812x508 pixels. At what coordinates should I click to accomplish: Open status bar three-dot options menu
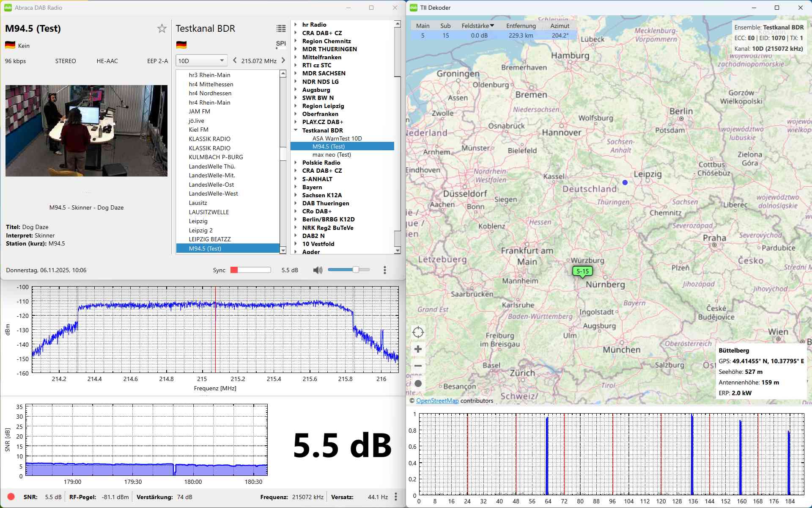[x=396, y=497]
